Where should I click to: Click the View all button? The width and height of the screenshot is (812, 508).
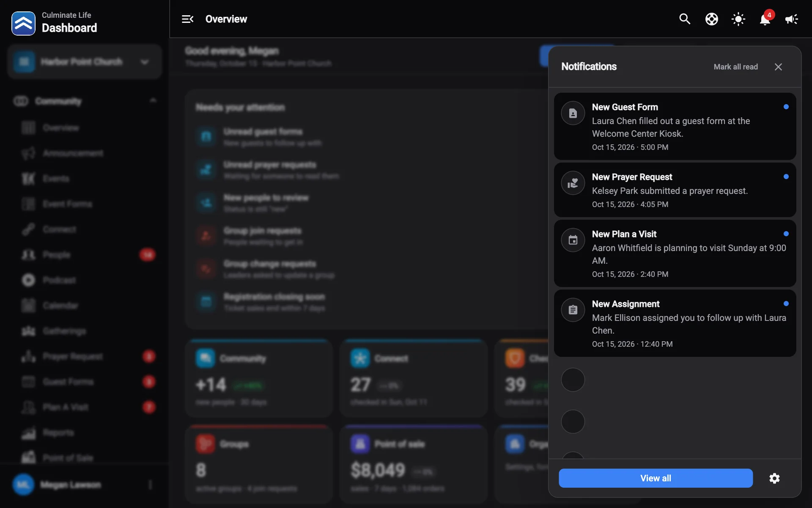[656, 478]
